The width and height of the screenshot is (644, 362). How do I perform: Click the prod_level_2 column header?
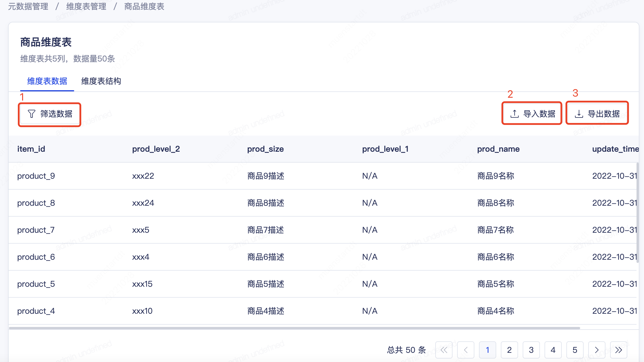tap(156, 149)
